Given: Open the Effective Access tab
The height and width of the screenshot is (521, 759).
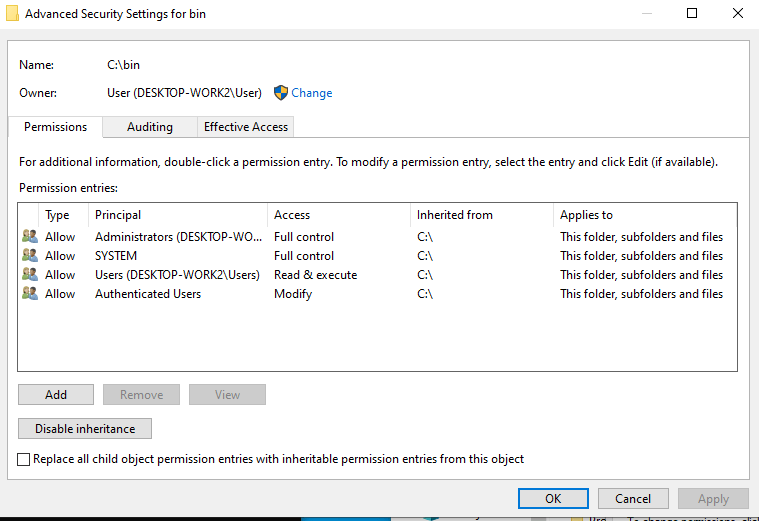Looking at the screenshot, I should point(245,127).
